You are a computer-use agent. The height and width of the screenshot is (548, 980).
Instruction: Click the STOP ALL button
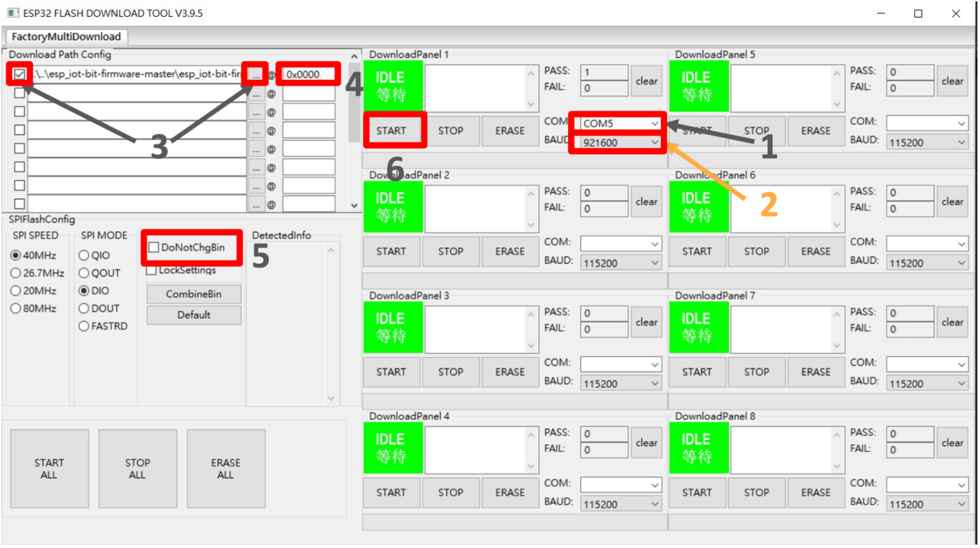tap(137, 469)
